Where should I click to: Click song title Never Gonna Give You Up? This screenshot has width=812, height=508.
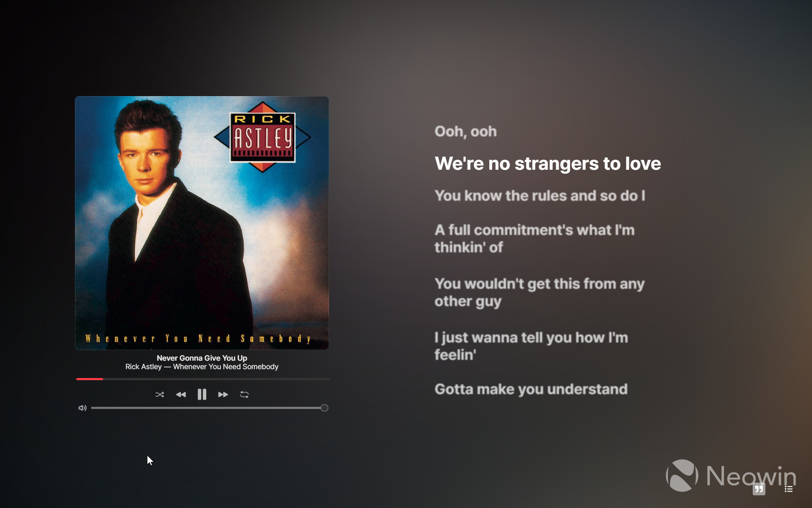(202, 358)
